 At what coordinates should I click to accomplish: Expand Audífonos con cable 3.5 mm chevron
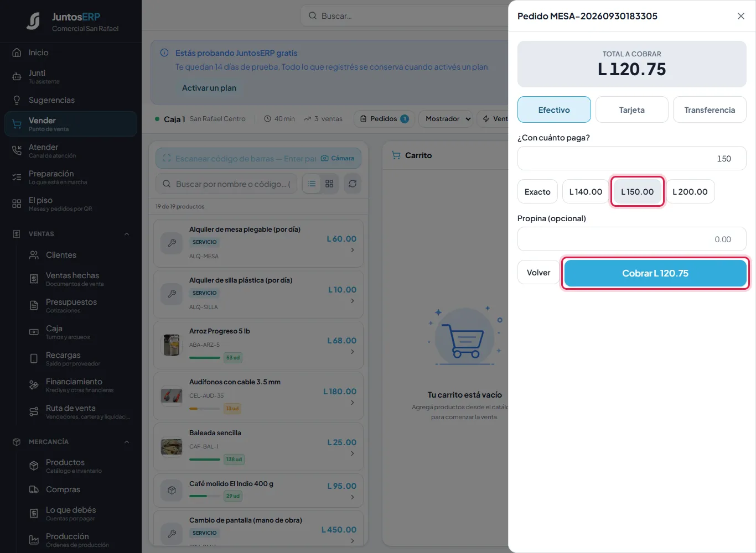(x=353, y=403)
